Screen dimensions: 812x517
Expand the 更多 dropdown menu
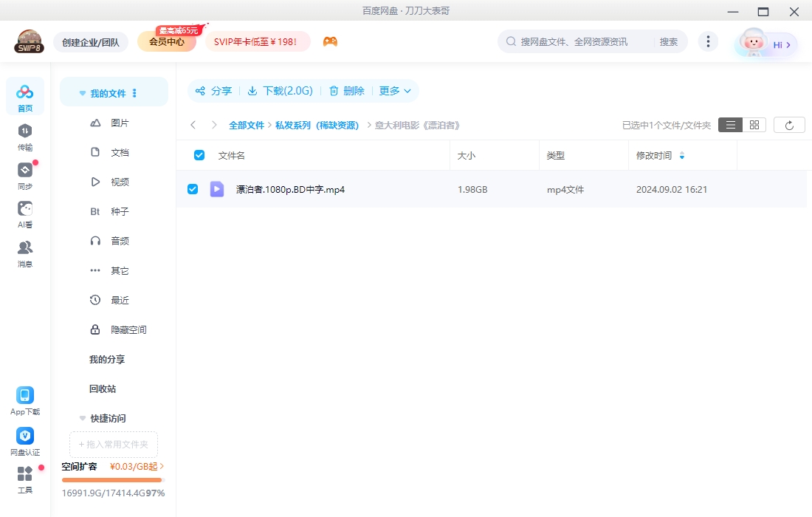tap(395, 91)
